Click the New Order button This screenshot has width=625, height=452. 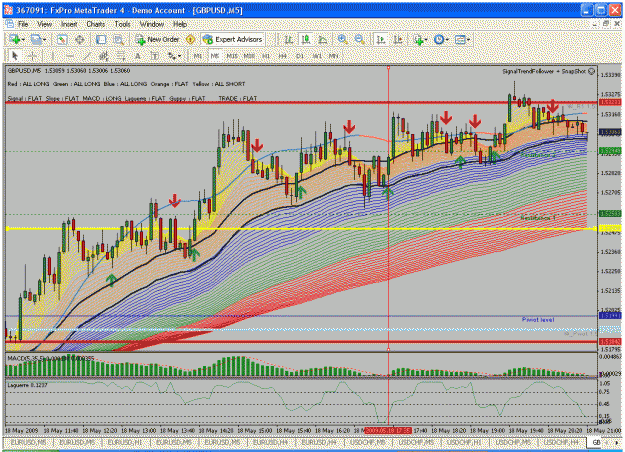coord(157,39)
